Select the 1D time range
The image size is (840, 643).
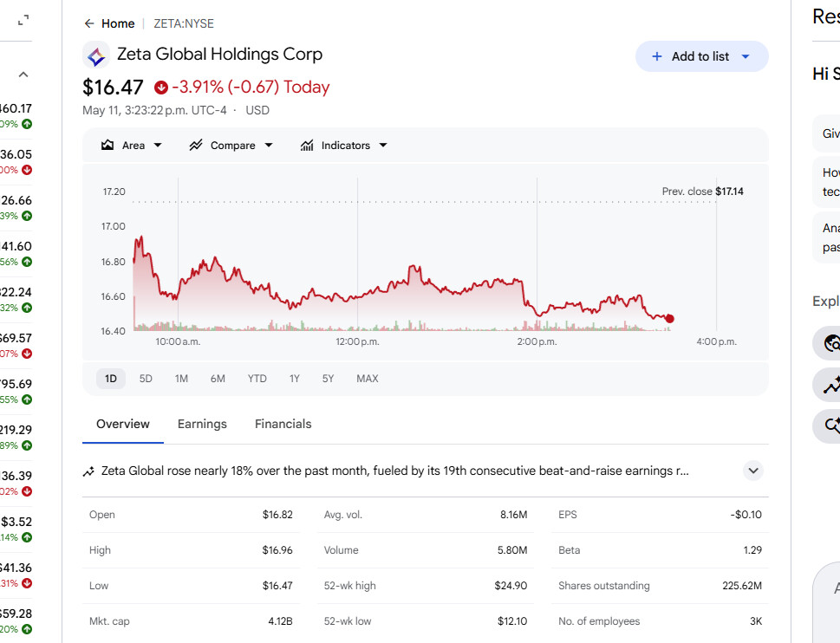pyautogui.click(x=111, y=379)
